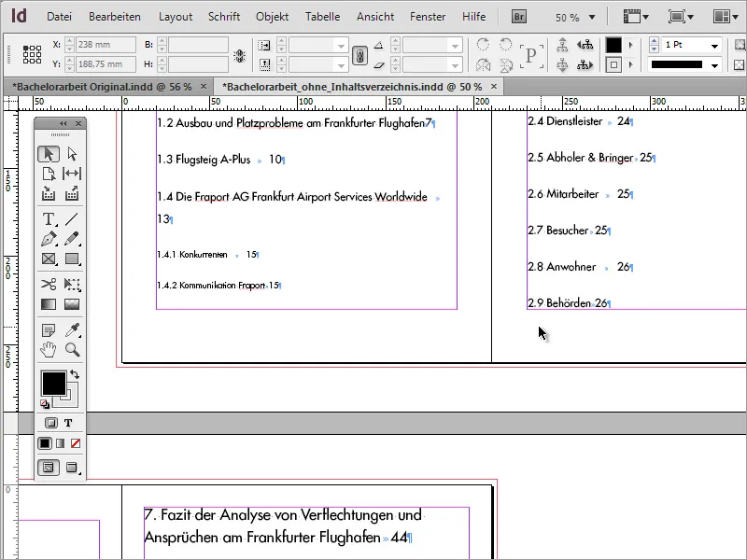Select the Direct Selection tool
This screenshot has width=747, height=560.
pyautogui.click(x=72, y=154)
